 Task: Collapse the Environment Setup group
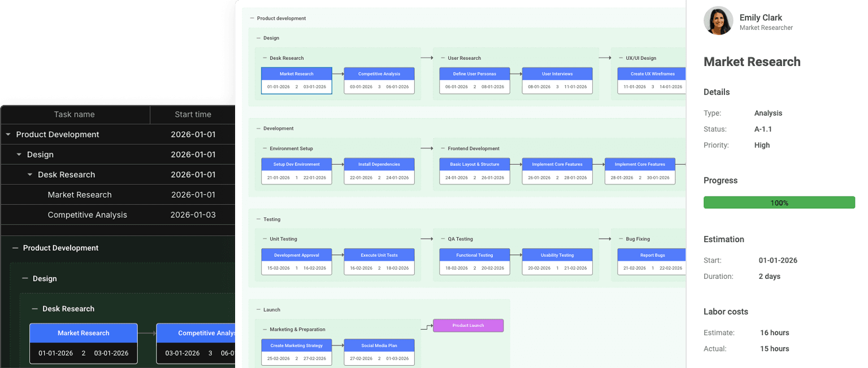[x=264, y=148]
